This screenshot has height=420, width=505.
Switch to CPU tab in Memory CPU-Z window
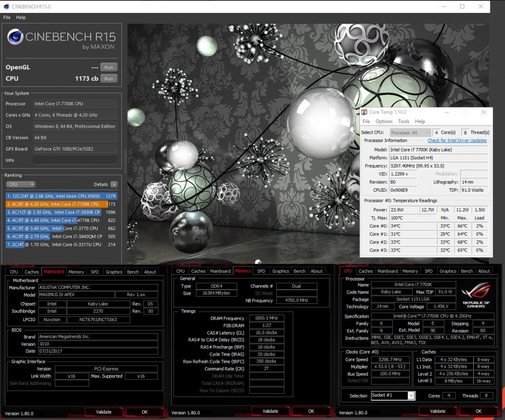(x=180, y=271)
